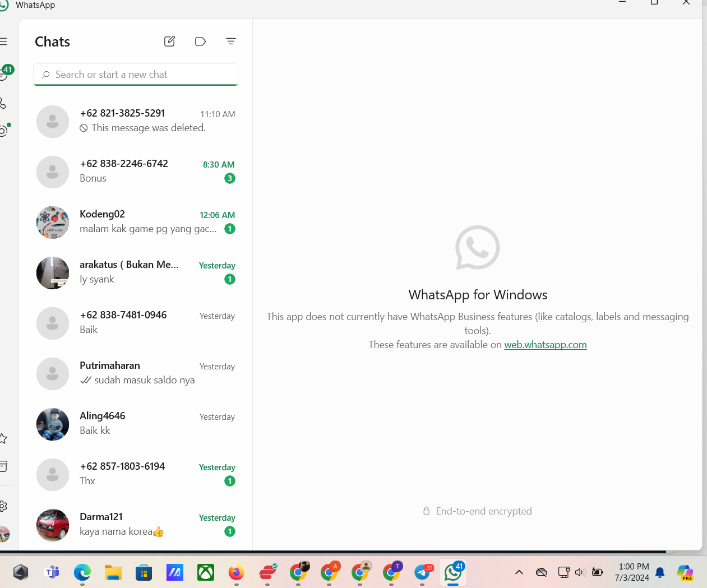Click the 'malam kak game pg yang gac...' preview
707x588 pixels.
pos(148,229)
